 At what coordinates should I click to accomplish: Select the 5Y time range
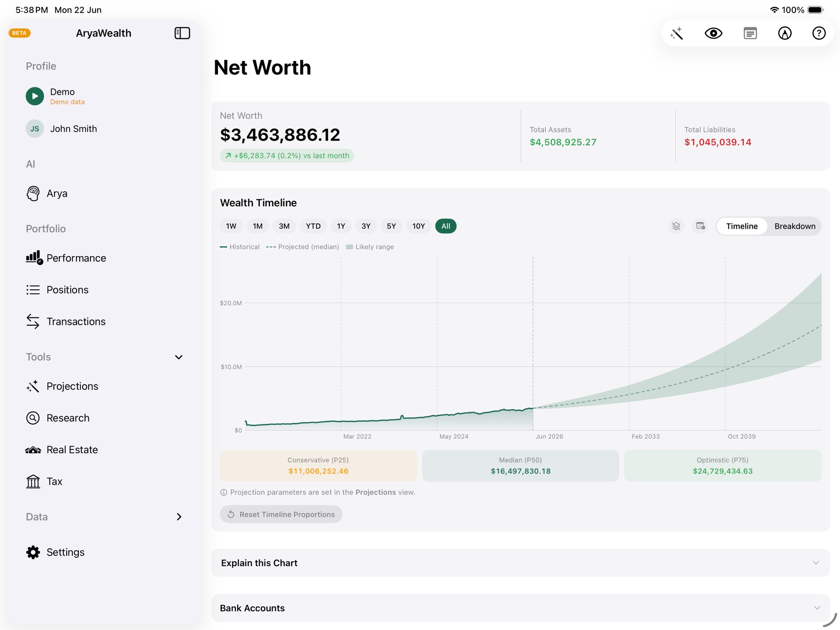[x=391, y=226]
